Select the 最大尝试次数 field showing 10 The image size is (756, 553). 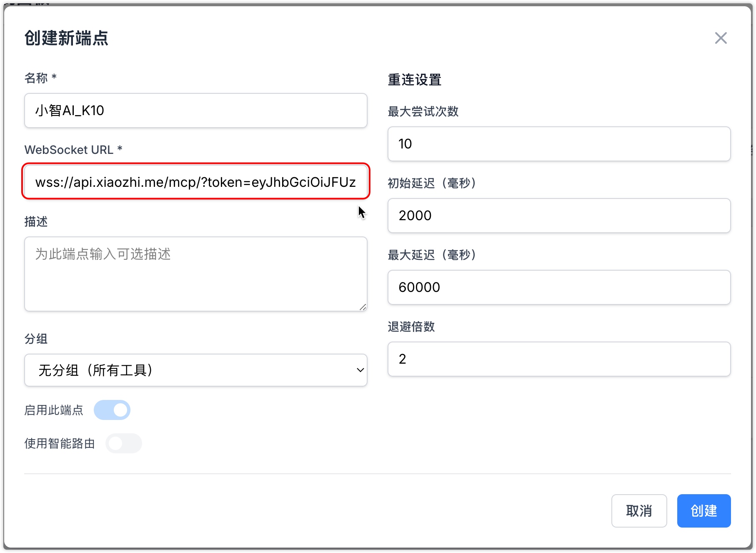(x=559, y=144)
